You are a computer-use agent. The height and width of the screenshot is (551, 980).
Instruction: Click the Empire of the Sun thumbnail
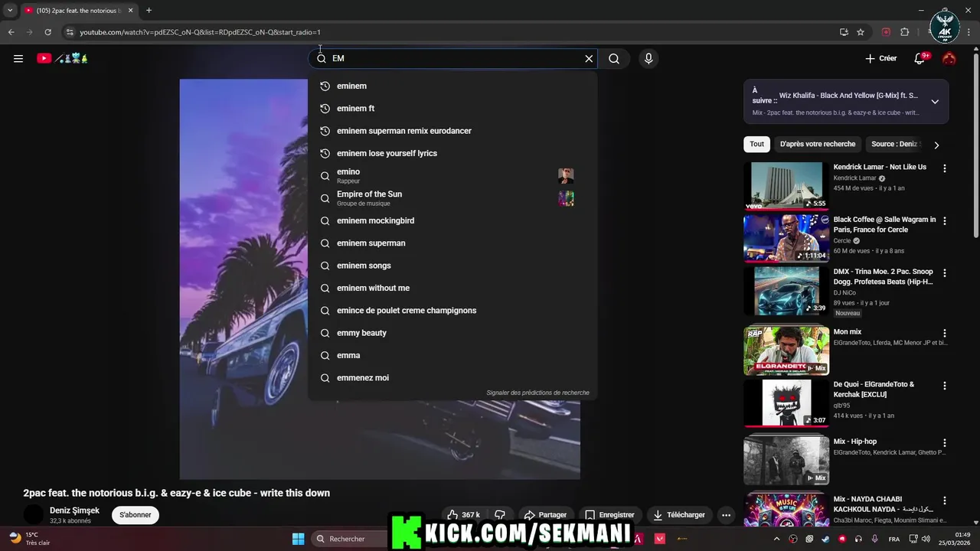[566, 198]
